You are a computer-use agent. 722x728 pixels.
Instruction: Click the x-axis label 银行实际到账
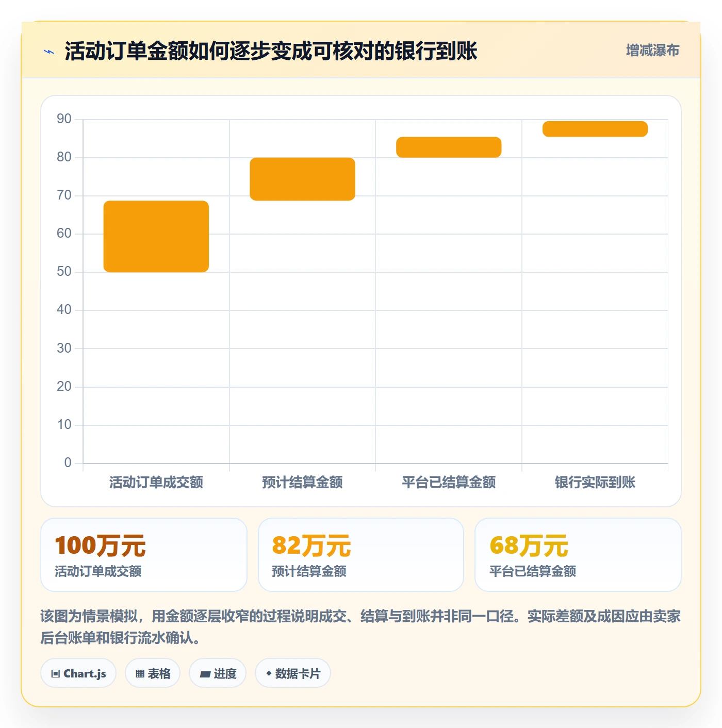point(595,483)
